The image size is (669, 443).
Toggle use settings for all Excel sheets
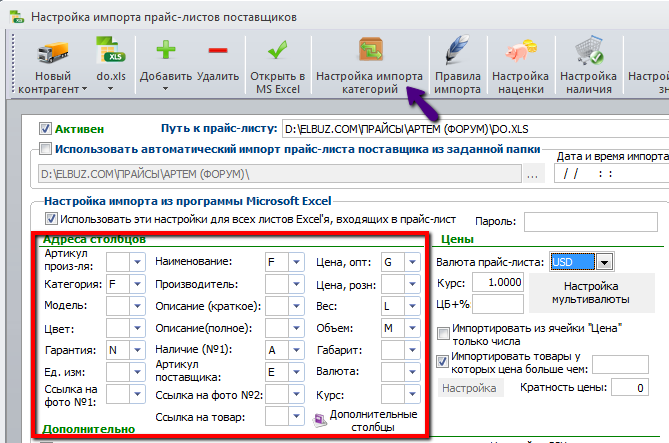click(x=51, y=219)
